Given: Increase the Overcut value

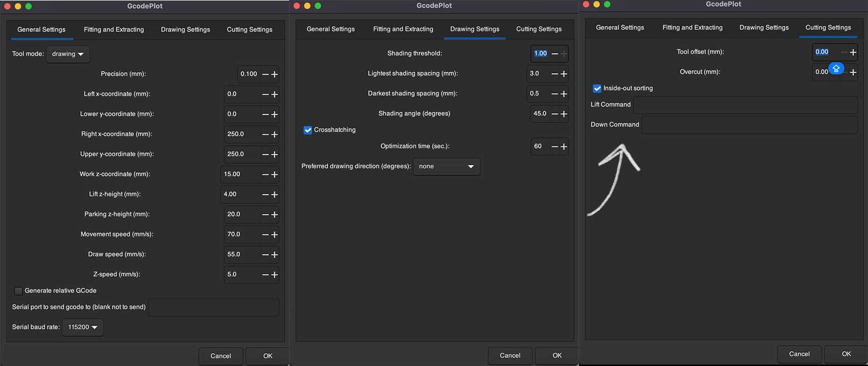Looking at the screenshot, I should point(853,72).
